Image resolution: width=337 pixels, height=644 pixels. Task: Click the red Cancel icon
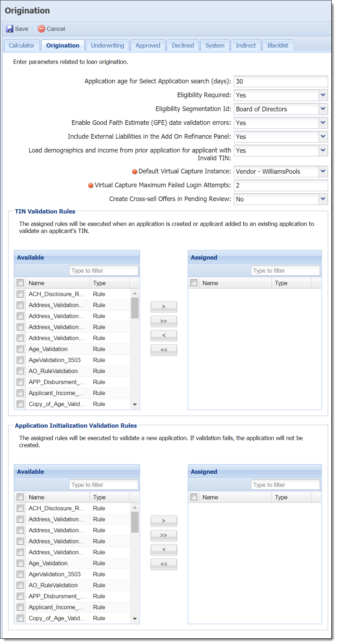tap(41, 29)
